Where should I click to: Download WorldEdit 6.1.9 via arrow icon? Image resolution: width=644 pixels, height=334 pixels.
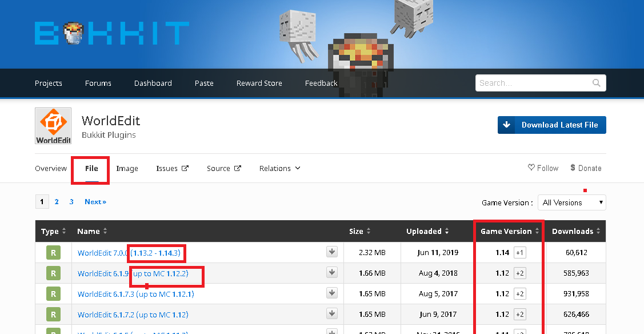[x=332, y=272]
